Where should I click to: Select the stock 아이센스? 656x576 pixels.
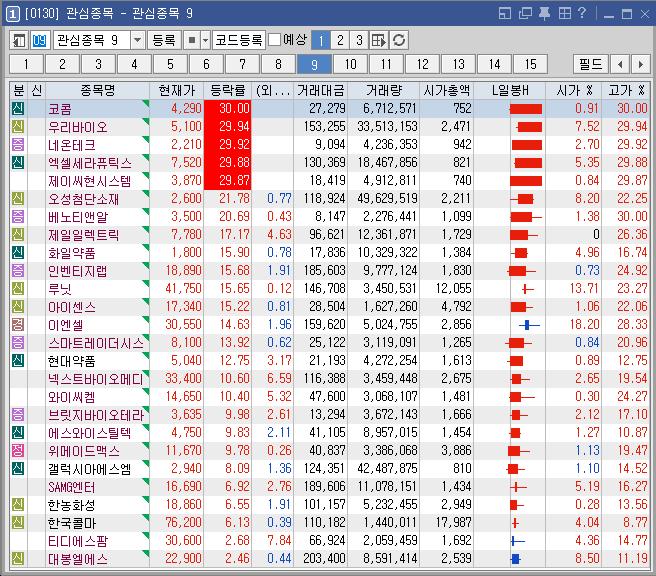[x=72, y=307]
